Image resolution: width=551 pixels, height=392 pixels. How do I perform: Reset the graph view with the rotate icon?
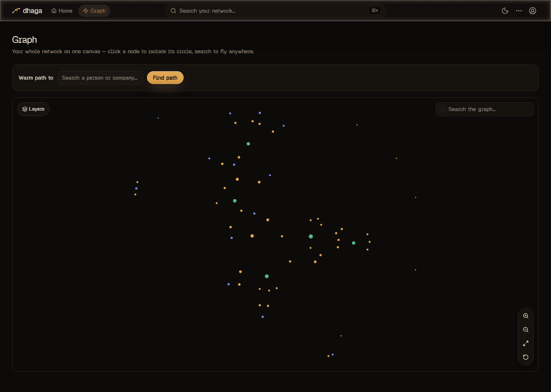(526, 357)
